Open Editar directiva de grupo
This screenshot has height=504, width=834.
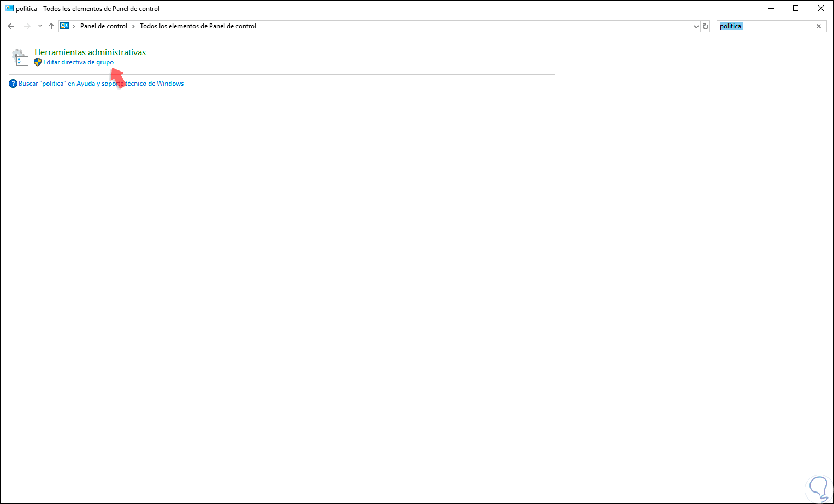pos(79,62)
